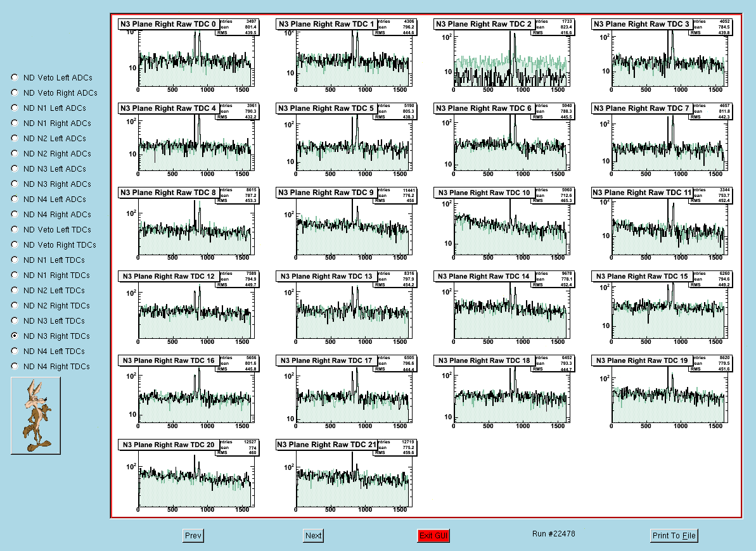
Task: Select ND N3 Left ADCs option
Action: pyautogui.click(x=15, y=168)
